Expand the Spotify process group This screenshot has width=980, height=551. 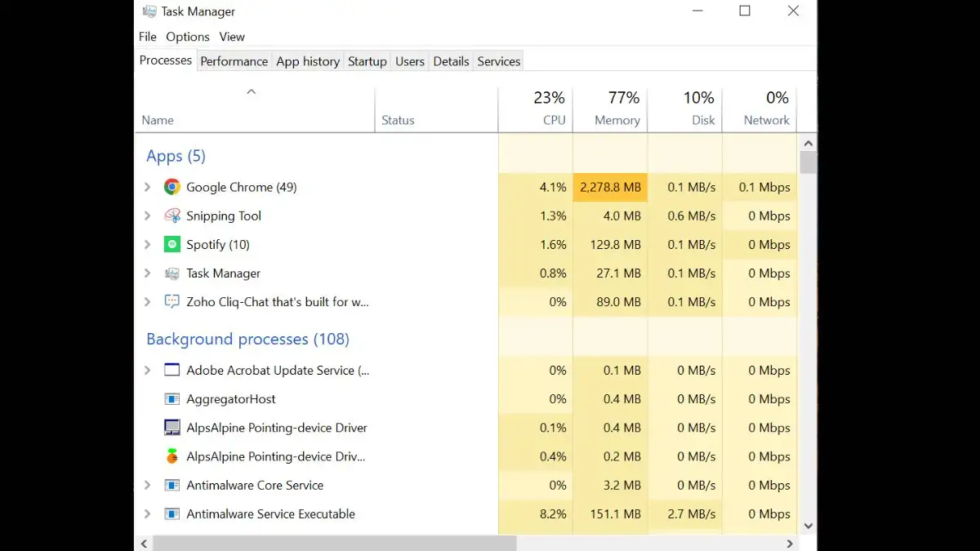[148, 244]
